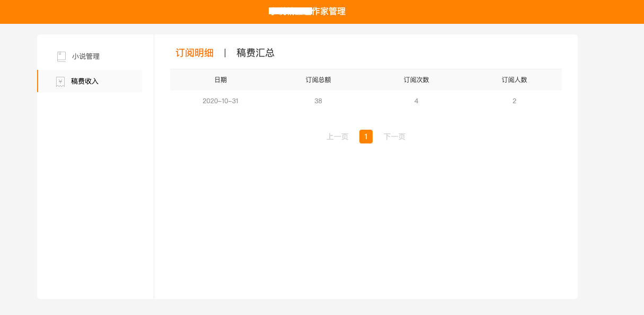Click the 订阅次数 column header
644x315 pixels.
pos(416,79)
